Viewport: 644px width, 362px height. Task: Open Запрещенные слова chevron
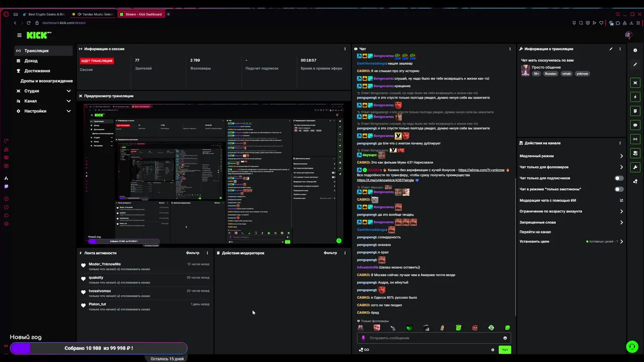click(x=621, y=222)
